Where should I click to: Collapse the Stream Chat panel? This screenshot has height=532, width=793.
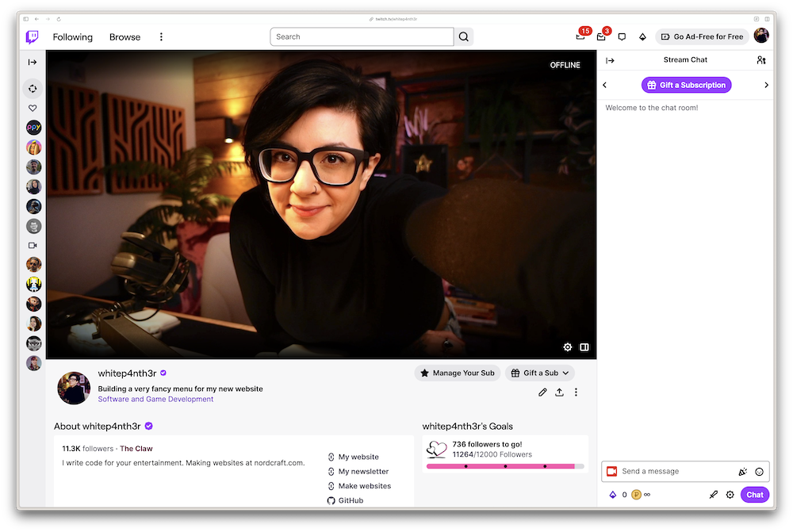[609, 59]
